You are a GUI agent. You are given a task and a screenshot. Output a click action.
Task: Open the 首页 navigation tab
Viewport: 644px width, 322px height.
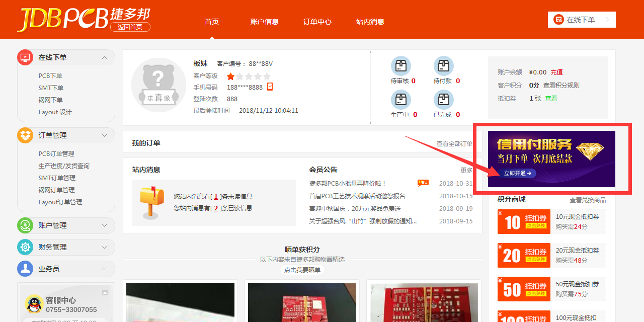tap(212, 22)
